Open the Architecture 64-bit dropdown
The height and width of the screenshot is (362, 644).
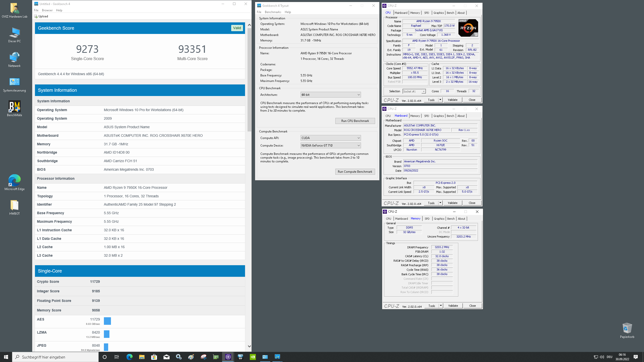331,95
